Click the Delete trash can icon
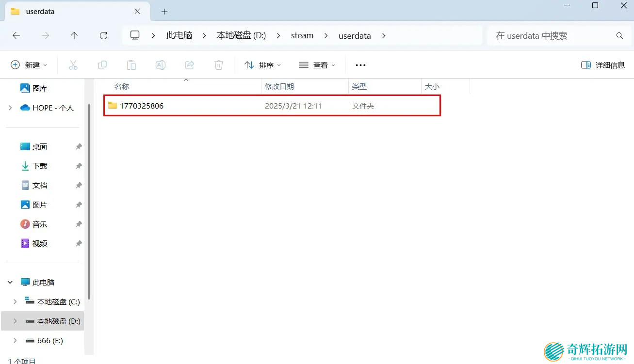This screenshot has width=634, height=364. point(219,65)
